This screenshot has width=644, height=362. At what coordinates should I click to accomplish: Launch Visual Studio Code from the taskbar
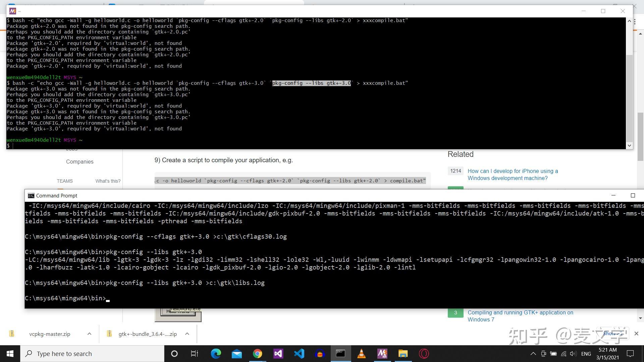299,353
